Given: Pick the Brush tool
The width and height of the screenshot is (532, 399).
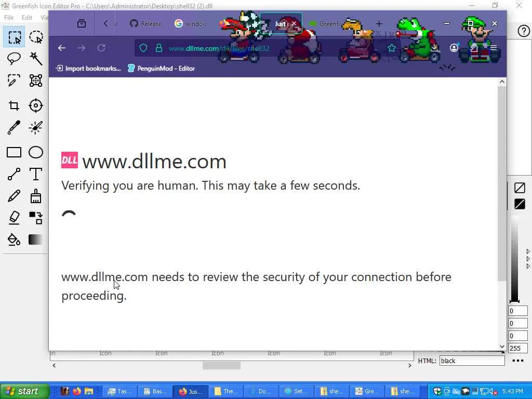Looking at the screenshot, I should click(x=36, y=196).
